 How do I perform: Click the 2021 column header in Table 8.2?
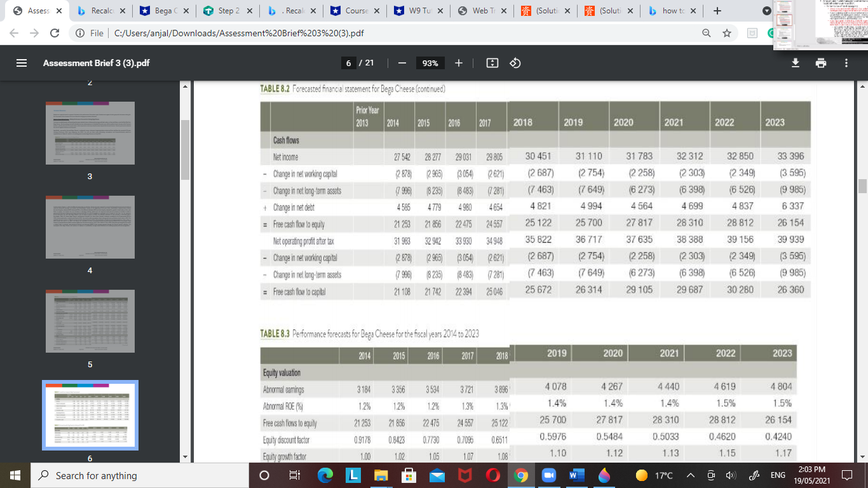click(x=674, y=123)
